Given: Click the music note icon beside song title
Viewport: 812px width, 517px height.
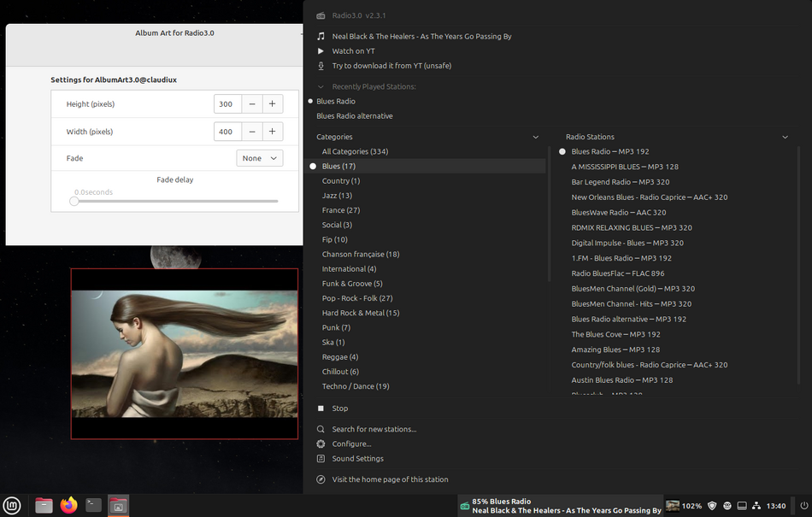Looking at the screenshot, I should (x=321, y=36).
